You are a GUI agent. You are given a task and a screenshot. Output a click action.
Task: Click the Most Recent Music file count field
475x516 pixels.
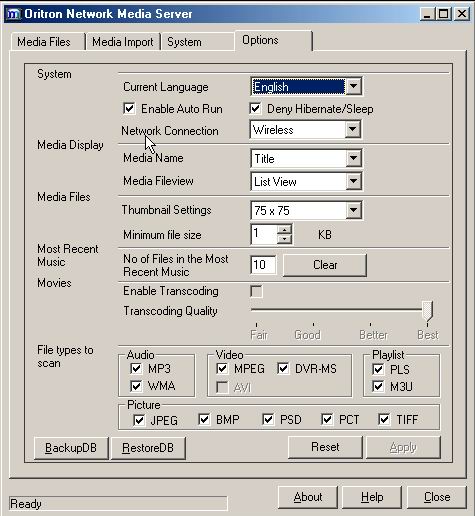pos(263,265)
